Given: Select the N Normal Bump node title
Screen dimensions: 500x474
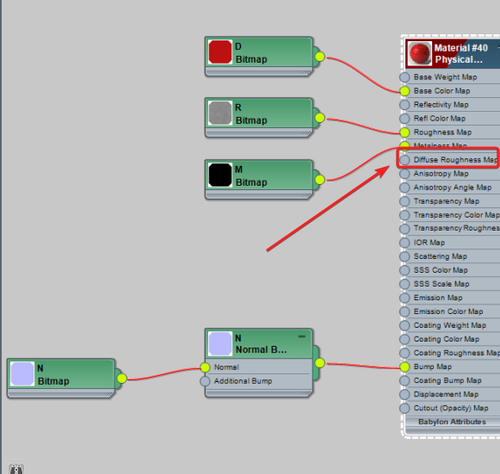Looking at the screenshot, I should 261,344.
